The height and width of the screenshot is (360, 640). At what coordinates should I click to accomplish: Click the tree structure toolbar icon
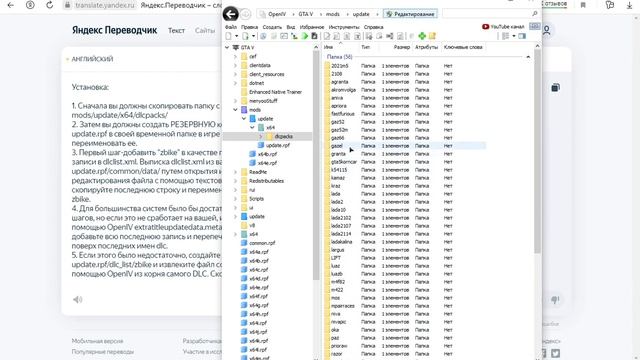pyautogui.click(x=294, y=36)
